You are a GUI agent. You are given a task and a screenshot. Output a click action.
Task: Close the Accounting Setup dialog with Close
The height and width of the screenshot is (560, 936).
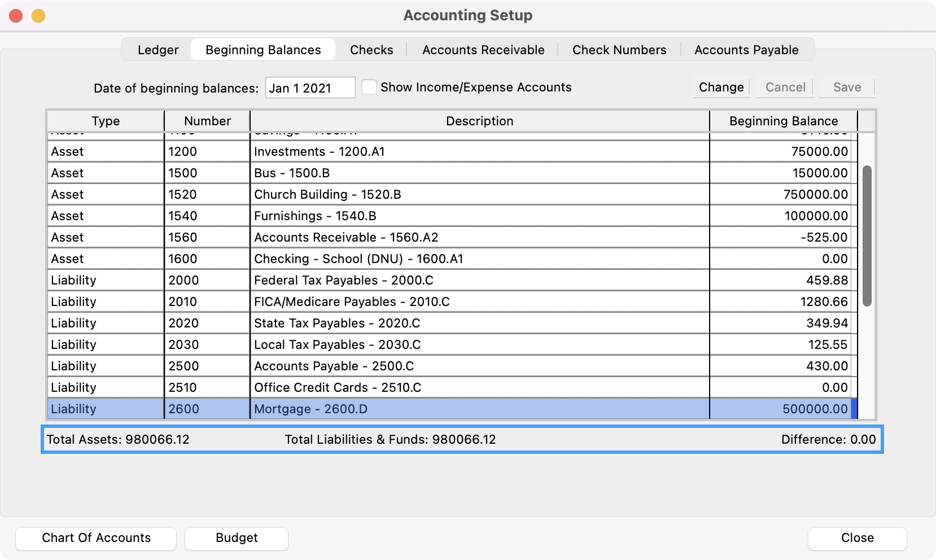pos(856,538)
